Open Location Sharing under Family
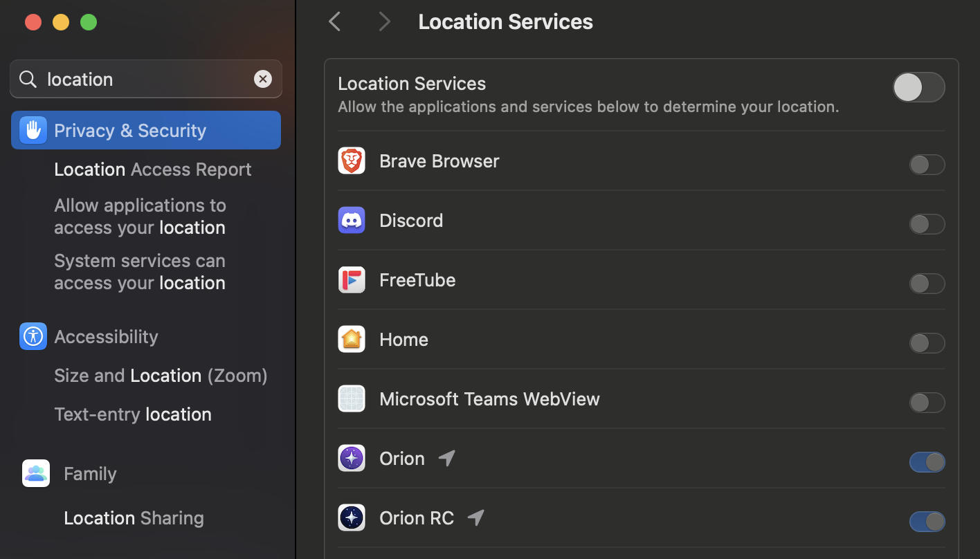Image resolution: width=980 pixels, height=559 pixels. pyautogui.click(x=134, y=518)
